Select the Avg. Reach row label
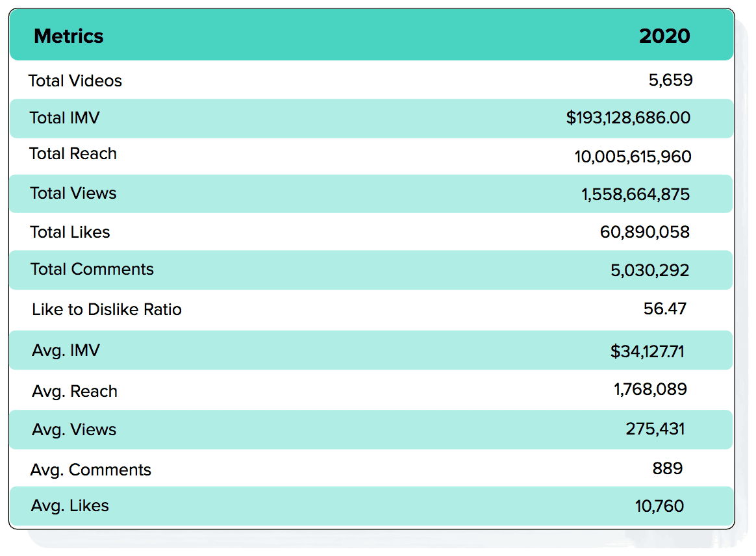Image resolution: width=756 pixels, height=556 pixels. (75, 391)
